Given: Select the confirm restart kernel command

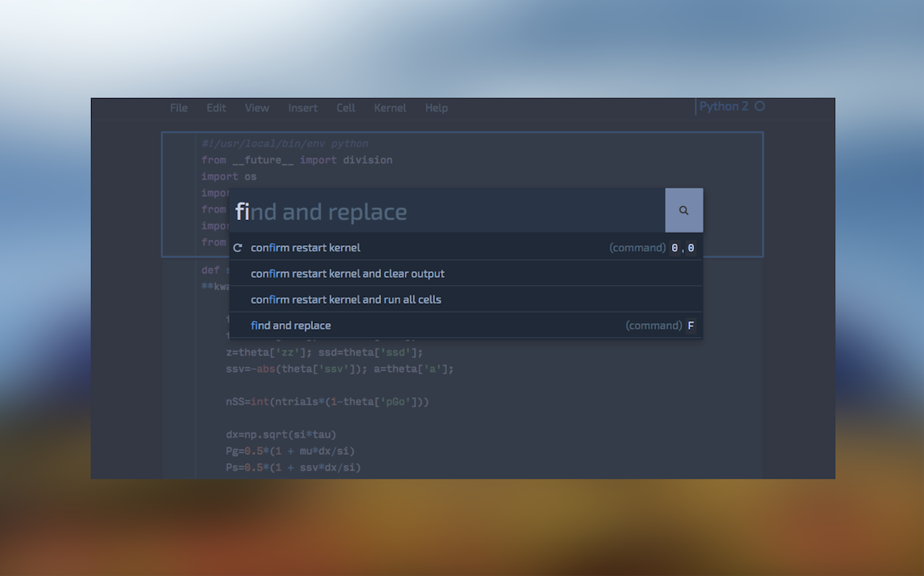Looking at the screenshot, I should tap(306, 247).
